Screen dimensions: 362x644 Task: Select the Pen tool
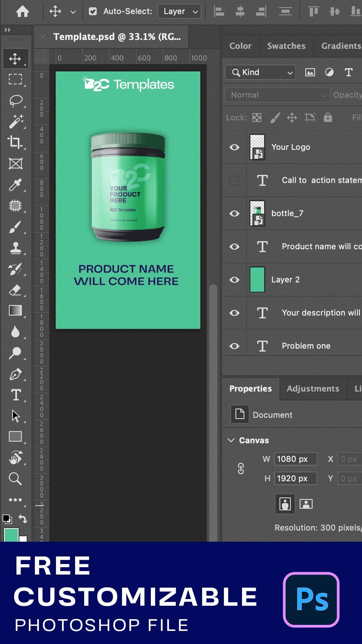point(15,374)
